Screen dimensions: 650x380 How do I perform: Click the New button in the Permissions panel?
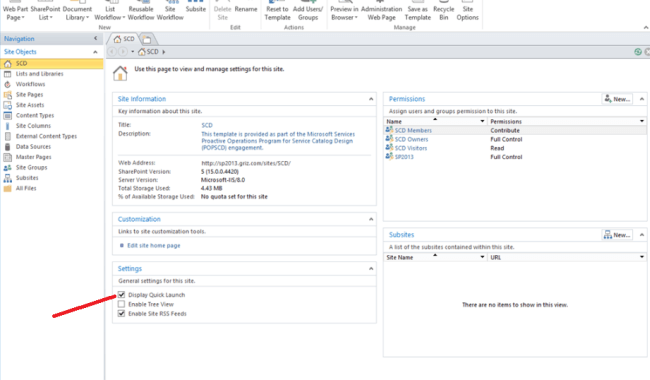tap(617, 99)
